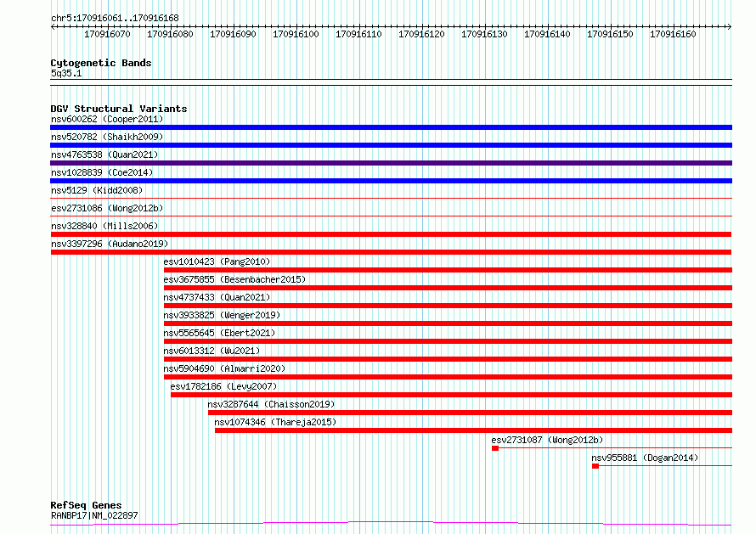The height and width of the screenshot is (534, 756).
Task: Click the DGV Structural Variants track title
Action: tap(119, 109)
